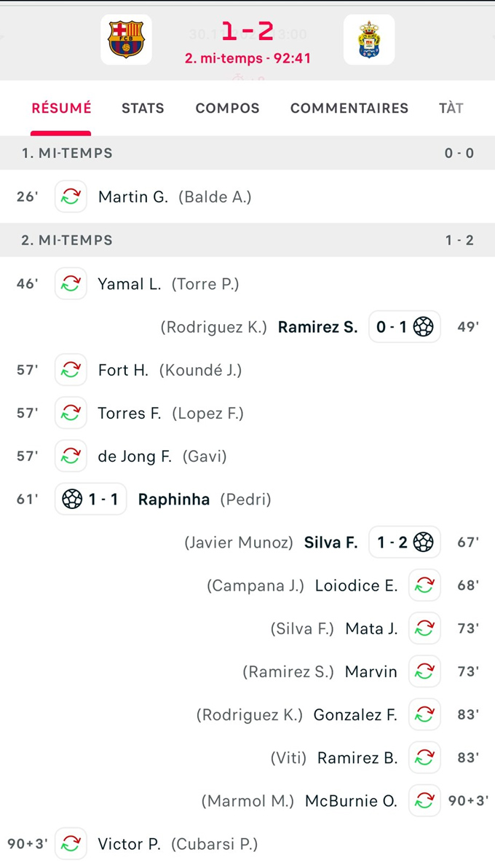Open the COMPOS tab

point(228,108)
